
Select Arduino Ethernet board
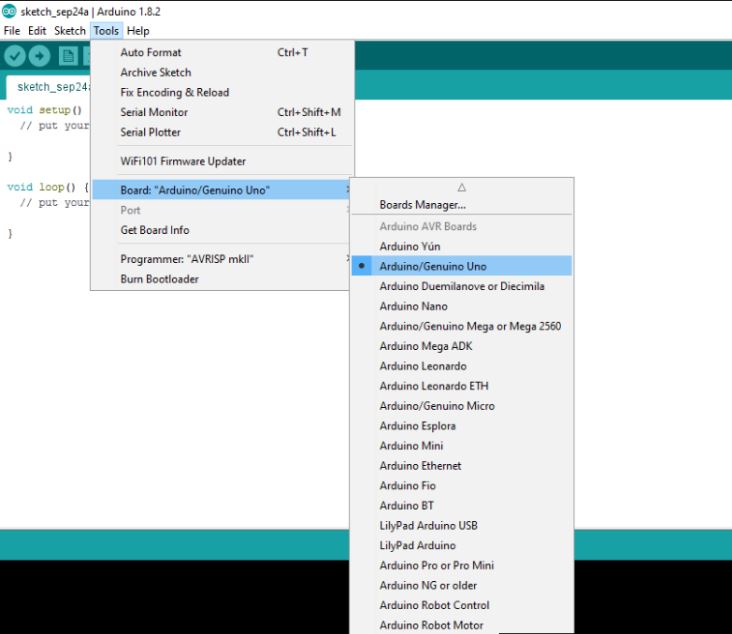(461, 466)
